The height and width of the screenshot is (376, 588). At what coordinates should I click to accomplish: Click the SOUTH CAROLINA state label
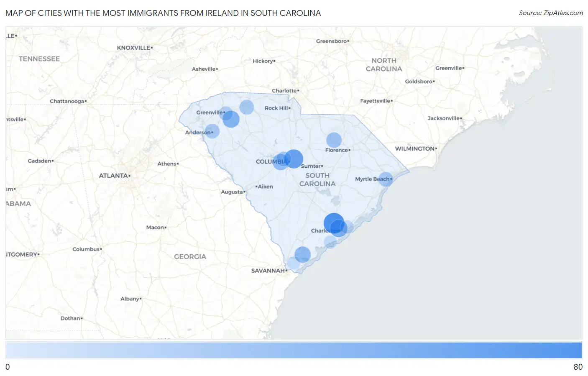(x=317, y=179)
